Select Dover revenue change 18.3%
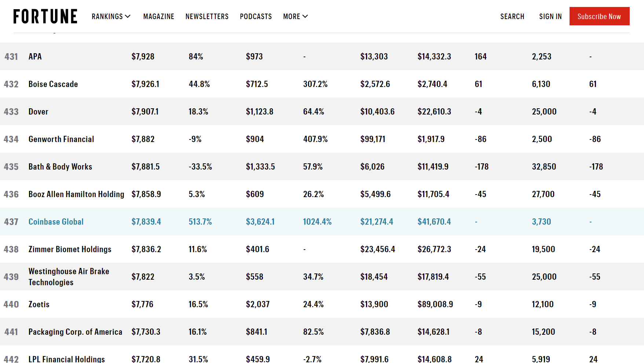The image size is (644, 363). 198,112
